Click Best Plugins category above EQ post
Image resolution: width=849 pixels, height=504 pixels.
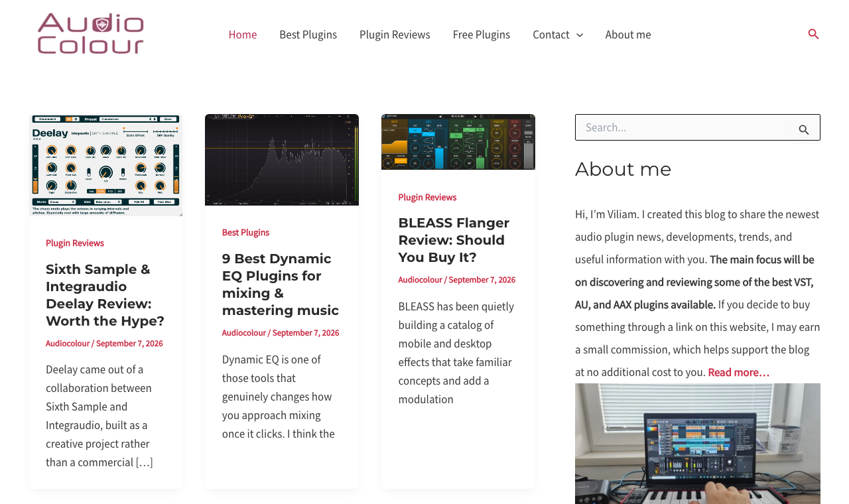pos(245,232)
